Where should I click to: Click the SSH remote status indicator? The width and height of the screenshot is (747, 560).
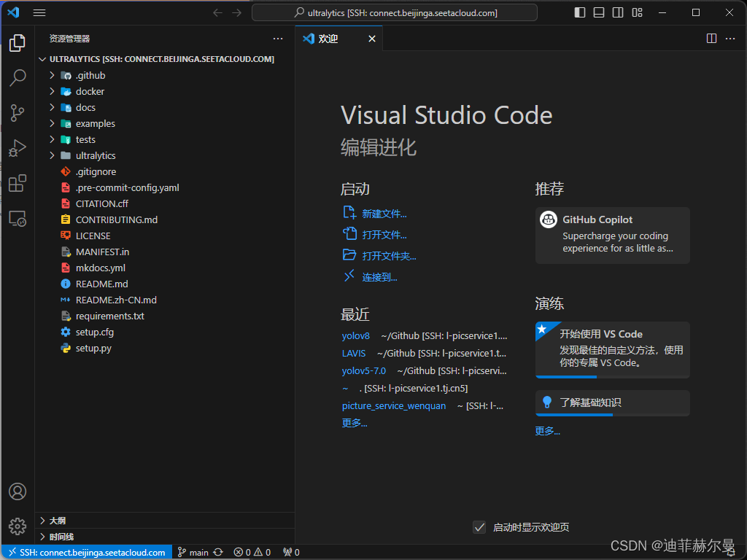pyautogui.click(x=88, y=553)
